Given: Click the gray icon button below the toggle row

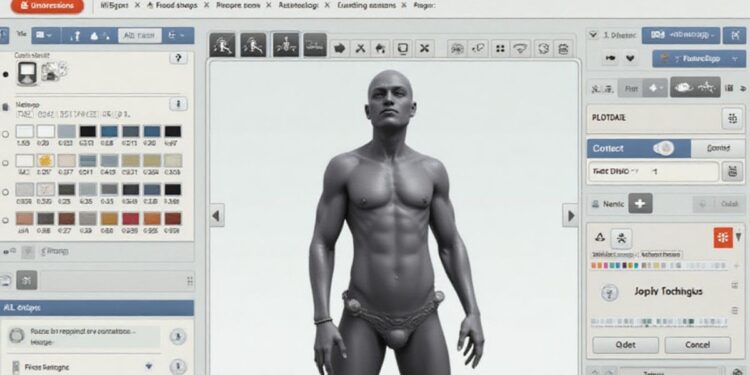Looking at the screenshot, I should 26,280.
